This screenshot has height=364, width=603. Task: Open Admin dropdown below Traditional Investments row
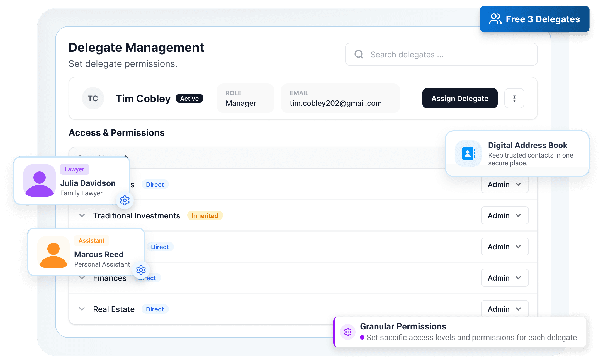coord(505,247)
